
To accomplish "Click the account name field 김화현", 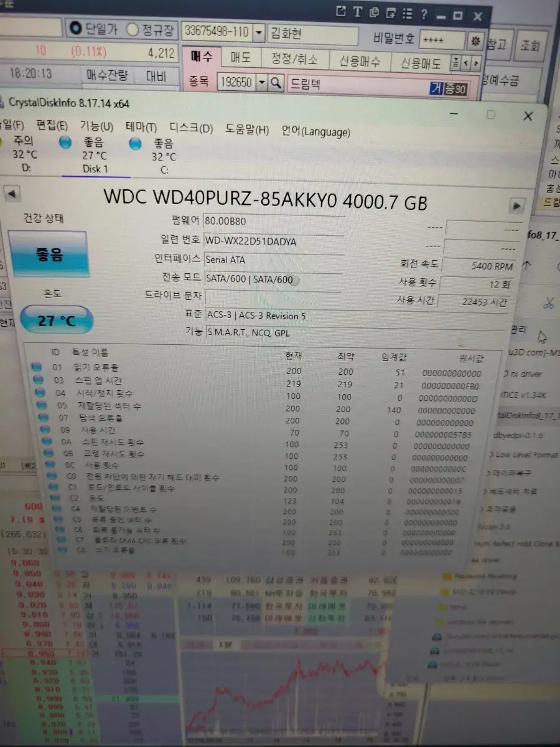I will coord(314,35).
